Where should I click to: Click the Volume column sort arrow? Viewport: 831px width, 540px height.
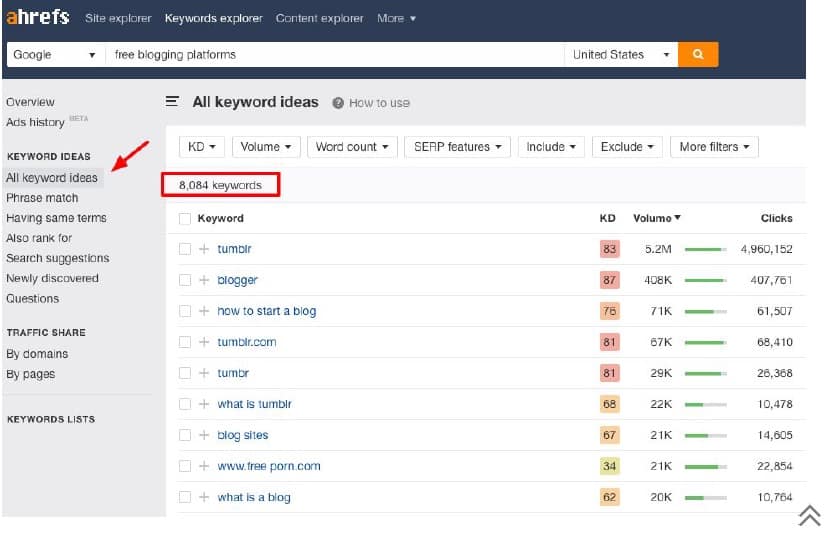(x=677, y=218)
